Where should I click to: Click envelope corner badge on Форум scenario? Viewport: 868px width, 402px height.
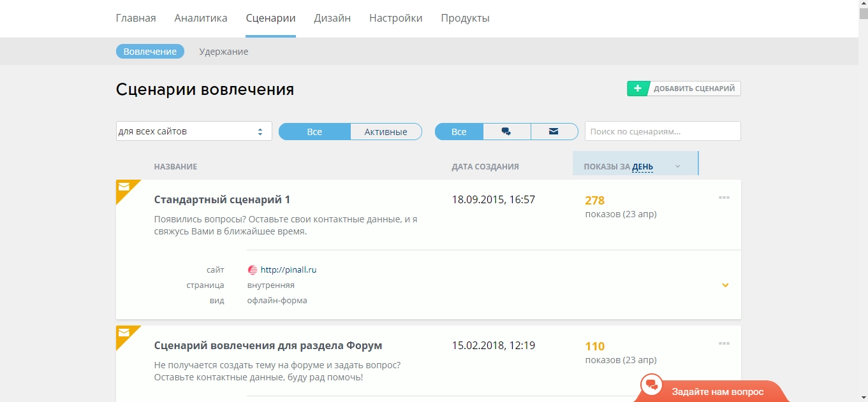point(124,333)
